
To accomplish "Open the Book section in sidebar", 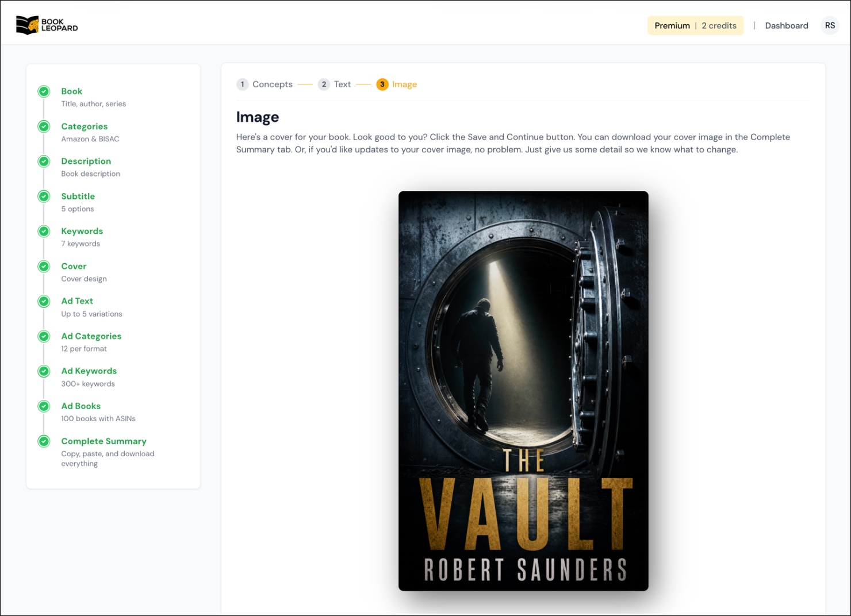I will (72, 91).
